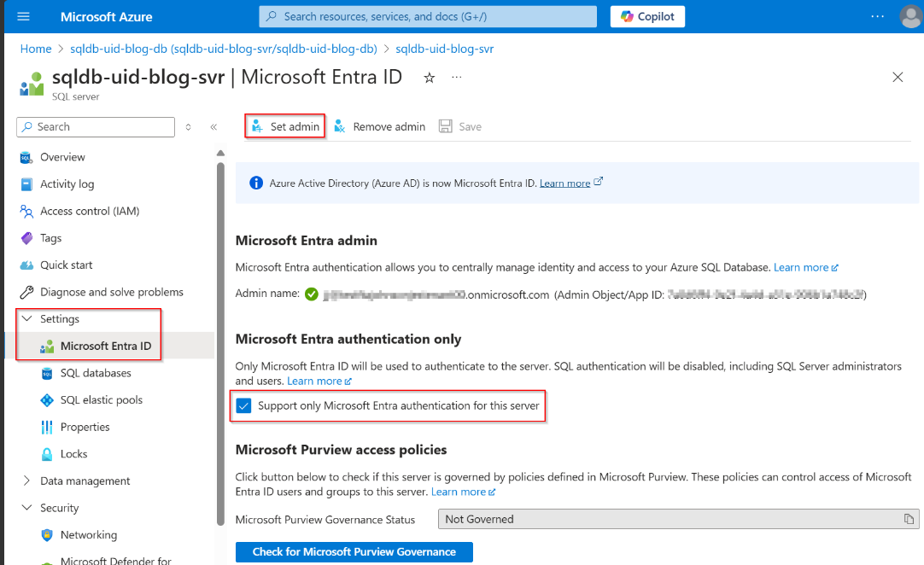This screenshot has width=924, height=565.
Task: Open the sqldb-uid-blog-svr breadcrumb link
Action: point(444,49)
